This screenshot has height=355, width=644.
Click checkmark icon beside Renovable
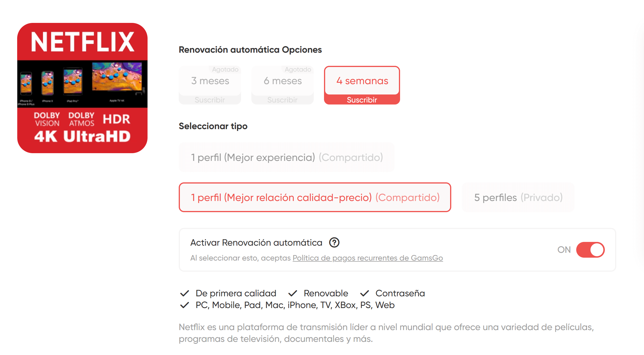[293, 293]
